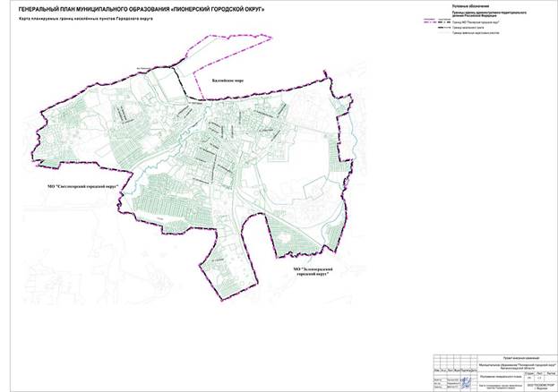This screenshot has height=392, width=558.
Task: Click the "МО Зеленоградский городской округ" label
Action: point(313,272)
